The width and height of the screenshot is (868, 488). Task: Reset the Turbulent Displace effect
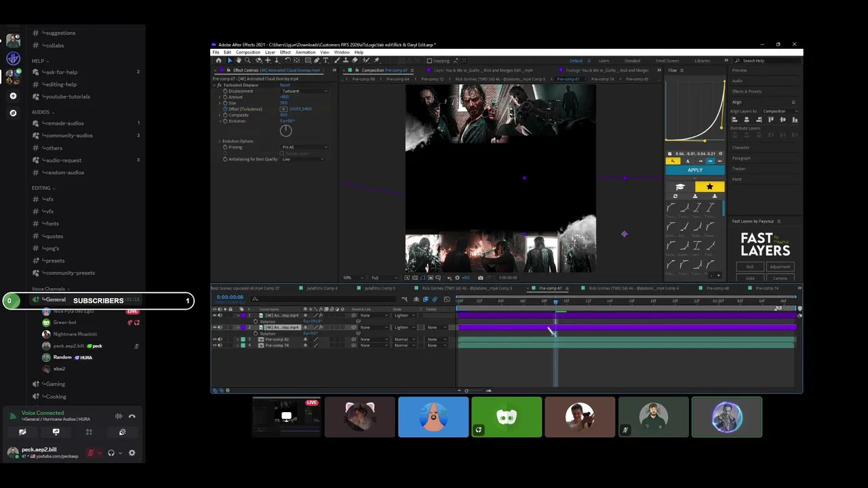click(285, 85)
